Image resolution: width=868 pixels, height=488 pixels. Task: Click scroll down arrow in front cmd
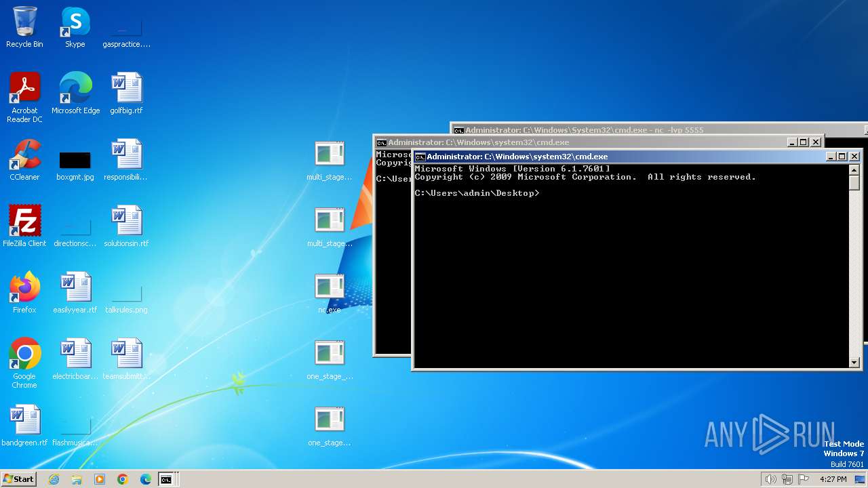tap(854, 363)
